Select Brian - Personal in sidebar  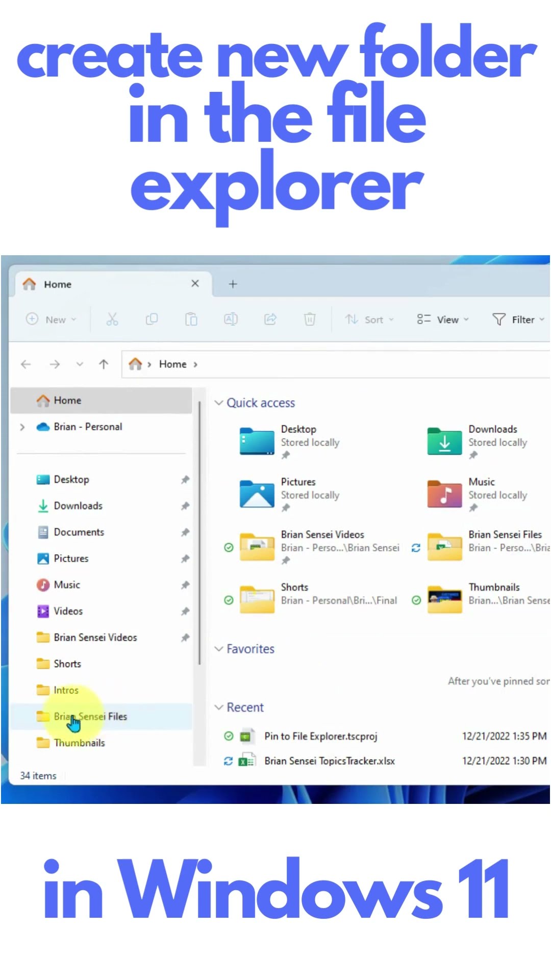point(88,427)
